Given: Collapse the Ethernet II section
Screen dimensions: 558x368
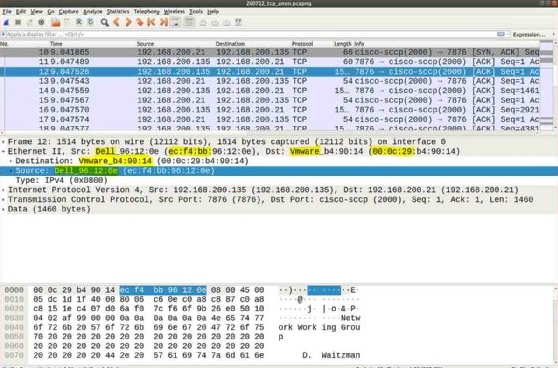Looking at the screenshot, I should pyautogui.click(x=4, y=151).
